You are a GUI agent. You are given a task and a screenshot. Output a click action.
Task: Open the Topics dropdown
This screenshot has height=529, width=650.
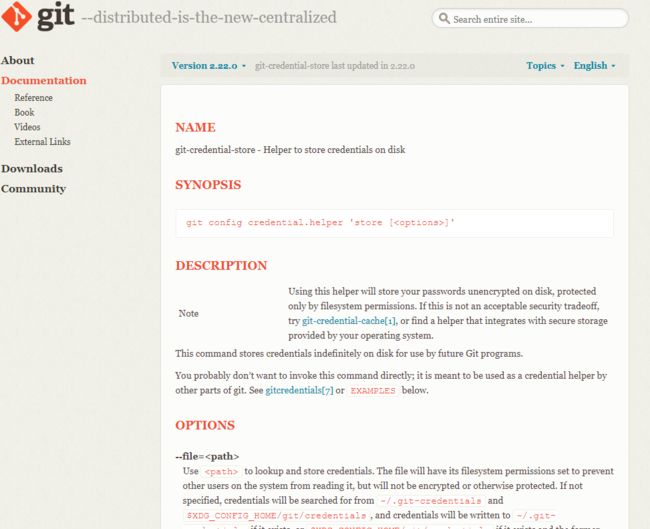(545, 66)
